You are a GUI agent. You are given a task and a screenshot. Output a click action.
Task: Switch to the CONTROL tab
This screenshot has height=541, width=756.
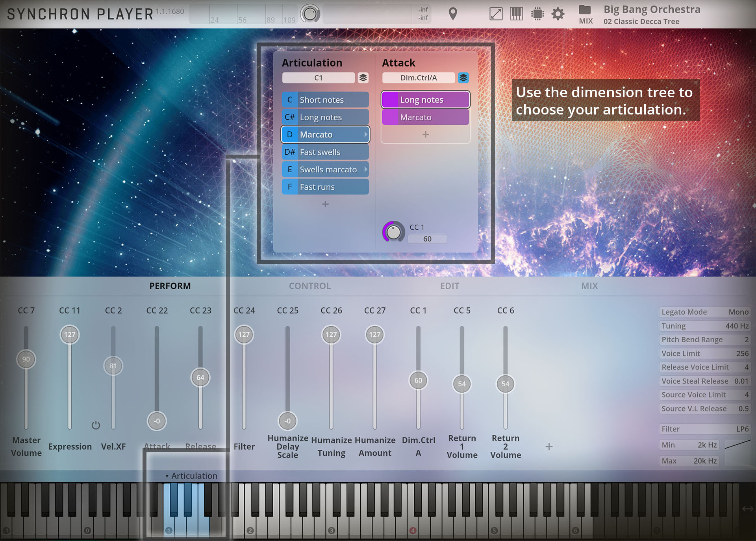(x=310, y=286)
